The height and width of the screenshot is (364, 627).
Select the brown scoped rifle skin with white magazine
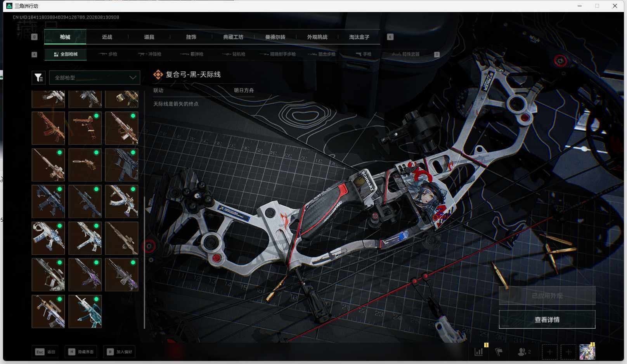click(x=121, y=128)
